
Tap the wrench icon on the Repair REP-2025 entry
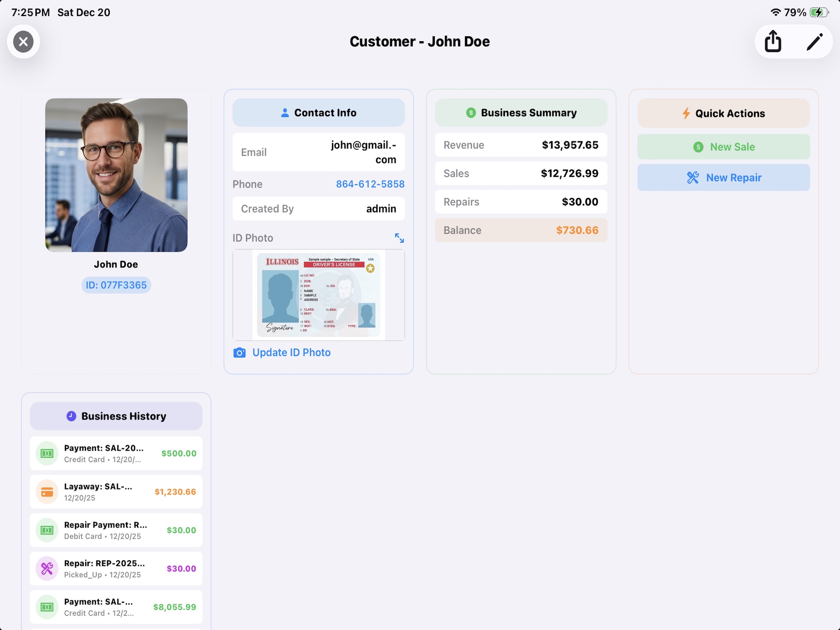coord(47,568)
